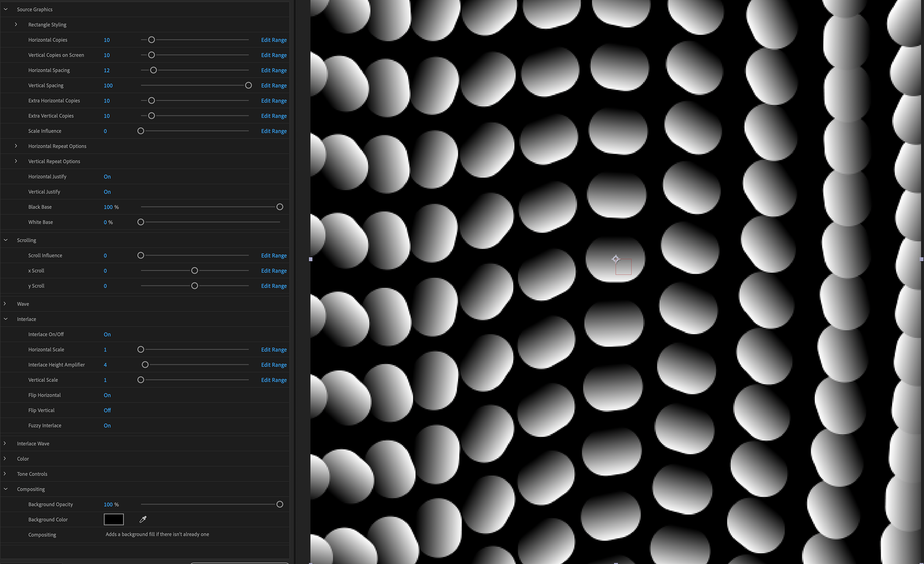Click the Black Base slider handle
The height and width of the screenshot is (564, 924).
pos(280,207)
